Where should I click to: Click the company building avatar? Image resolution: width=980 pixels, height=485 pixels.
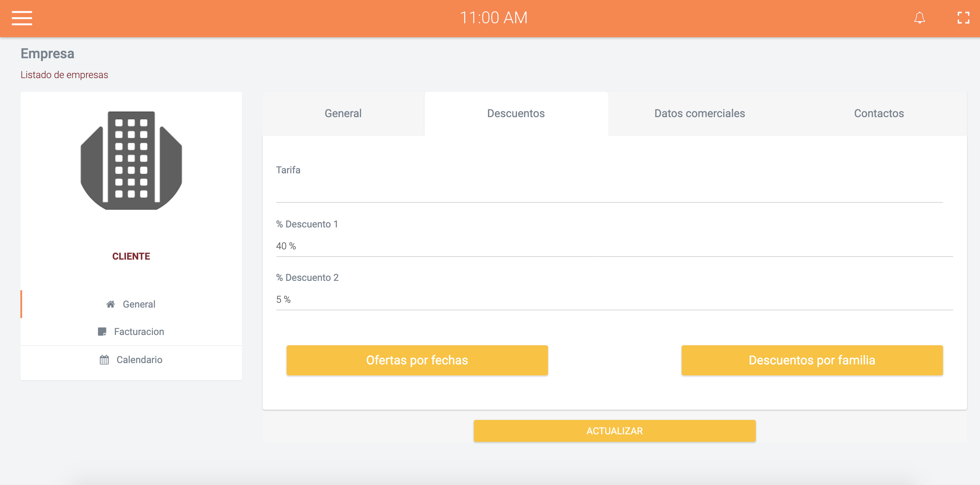click(x=131, y=160)
